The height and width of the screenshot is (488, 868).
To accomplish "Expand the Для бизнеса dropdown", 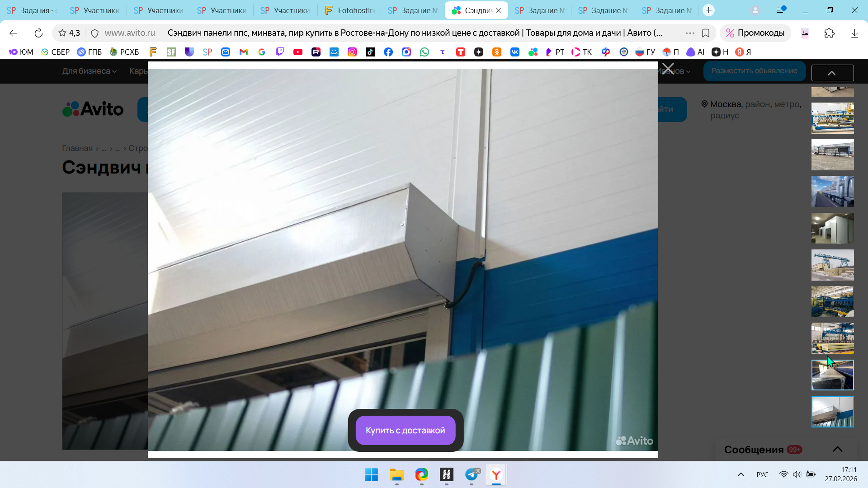I will pos(89,71).
